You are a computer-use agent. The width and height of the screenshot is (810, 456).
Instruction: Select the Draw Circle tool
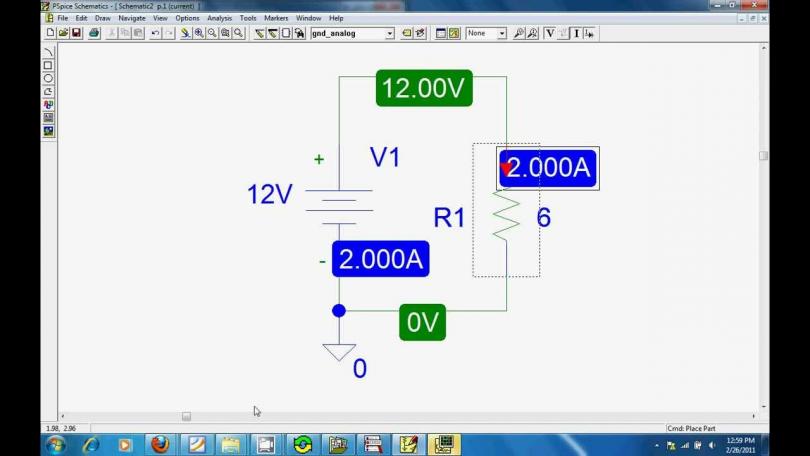[48, 78]
